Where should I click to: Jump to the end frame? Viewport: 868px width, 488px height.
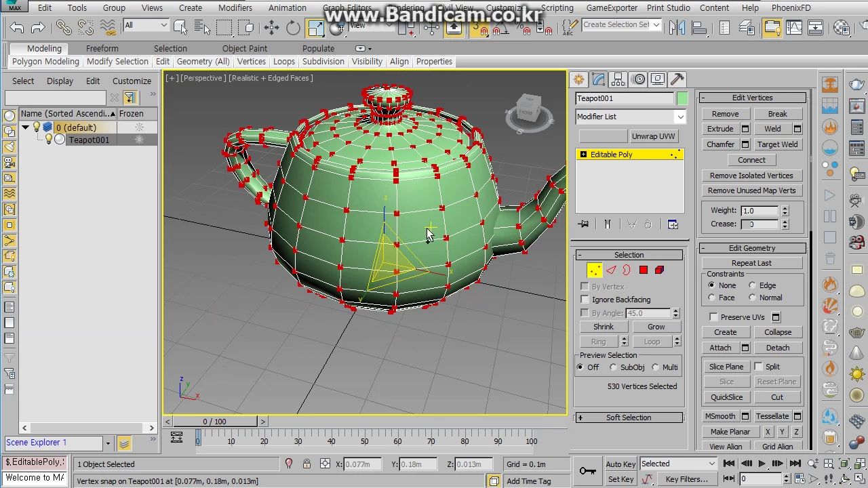(x=795, y=464)
